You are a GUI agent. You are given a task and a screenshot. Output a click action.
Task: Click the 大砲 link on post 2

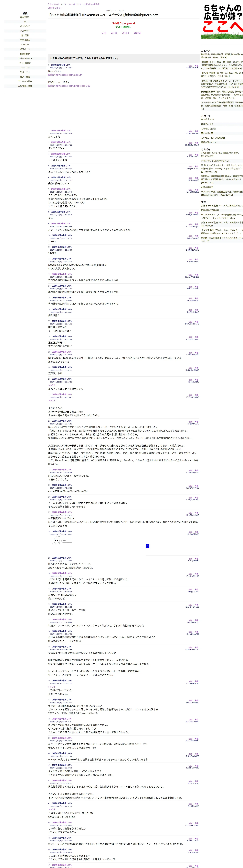(x=196, y=131)
